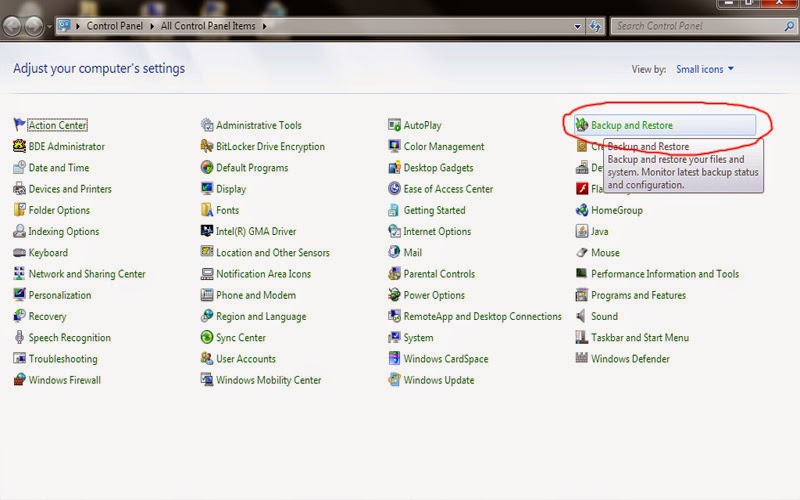Open the Date and Time icon

19,167
